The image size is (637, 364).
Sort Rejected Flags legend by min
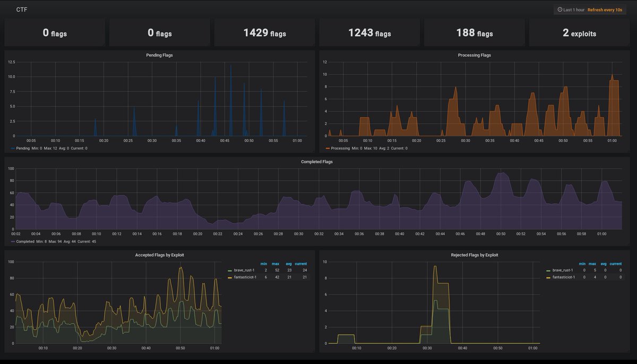point(582,264)
